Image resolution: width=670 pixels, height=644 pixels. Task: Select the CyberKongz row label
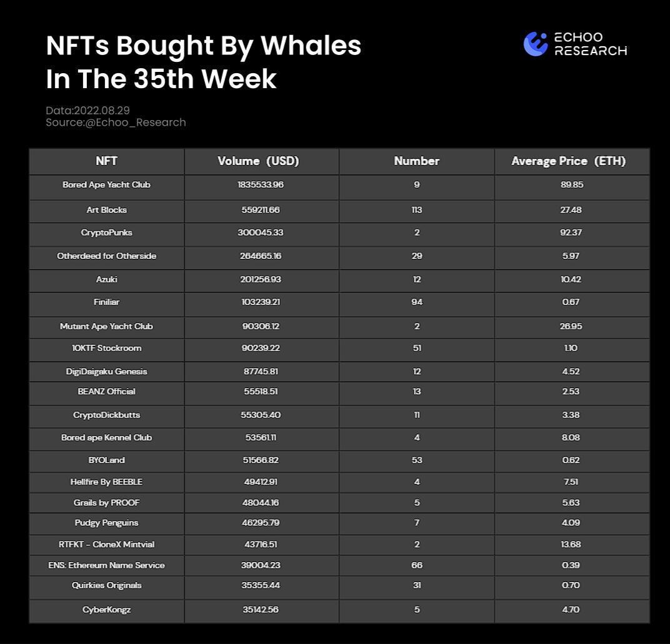(x=106, y=610)
